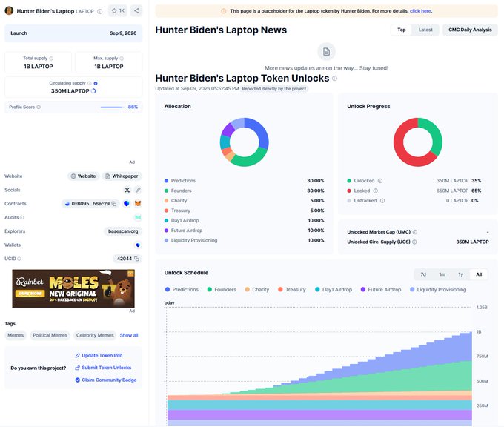Open basescan.org explorer
504x427 pixels.
point(123,231)
